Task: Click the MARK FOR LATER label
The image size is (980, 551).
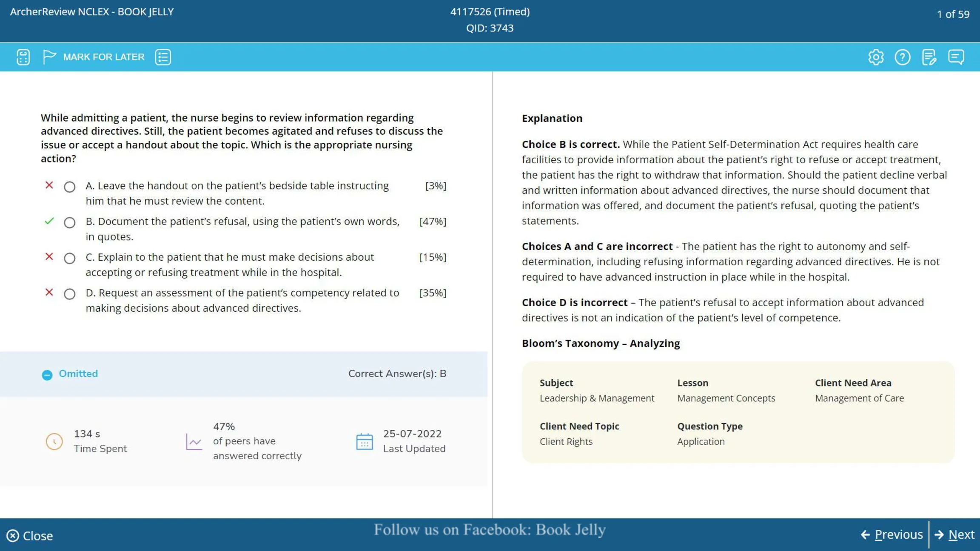Action: click(x=104, y=57)
